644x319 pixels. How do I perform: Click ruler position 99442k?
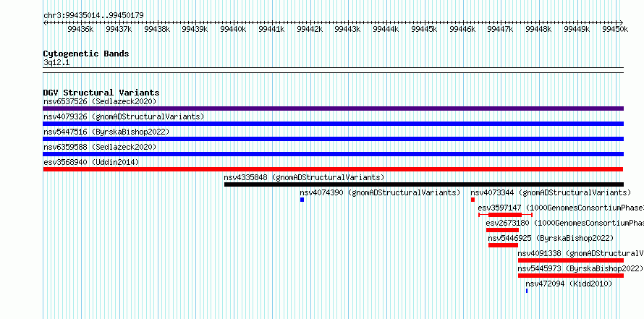point(310,29)
